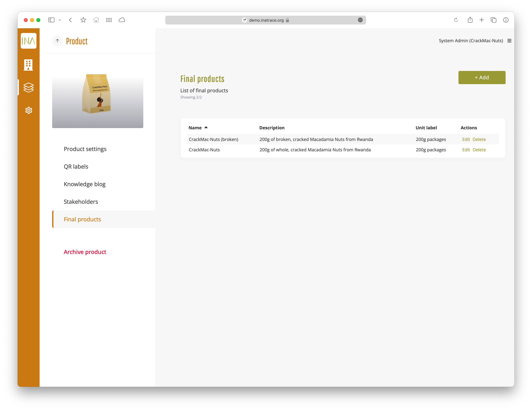The width and height of the screenshot is (532, 410).
Task: Delete the CrackMac-Nuts (broken) row
Action: point(479,139)
